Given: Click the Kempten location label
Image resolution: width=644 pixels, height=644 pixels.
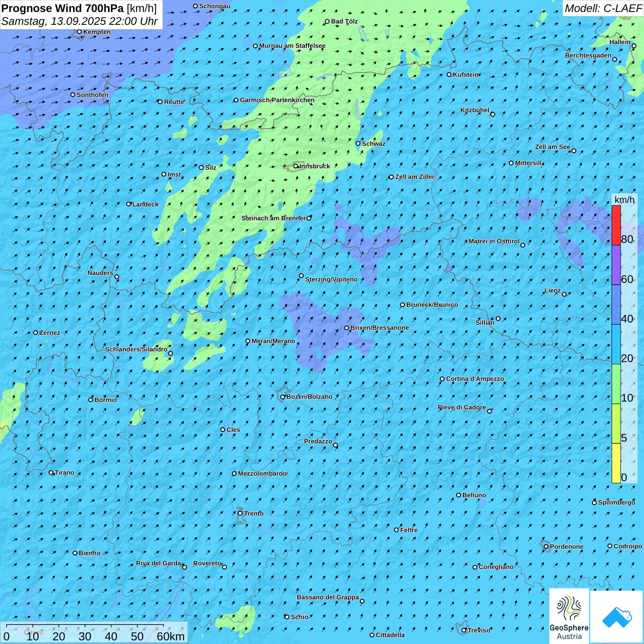Looking at the screenshot, I should click(97, 32).
